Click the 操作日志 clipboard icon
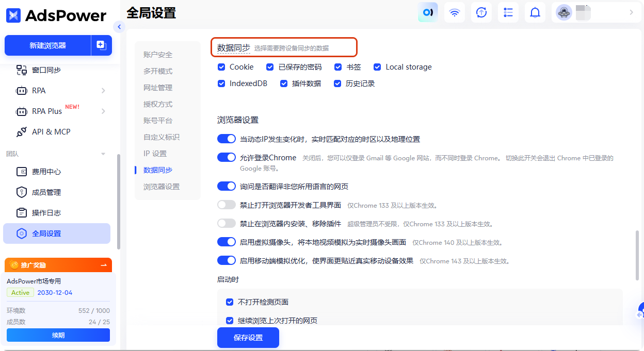 point(21,213)
